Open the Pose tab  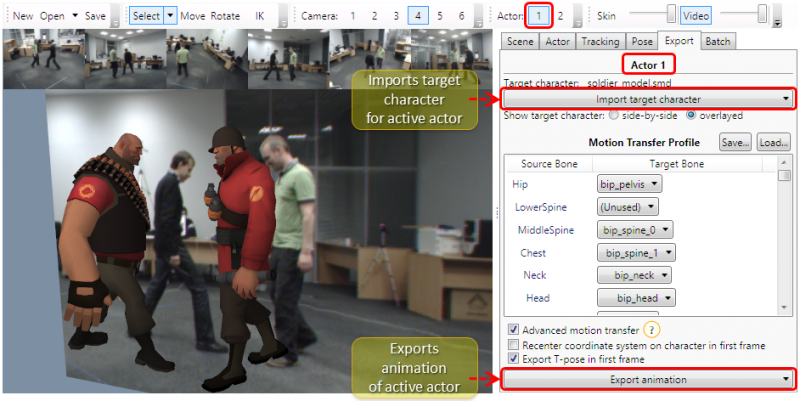pos(642,42)
